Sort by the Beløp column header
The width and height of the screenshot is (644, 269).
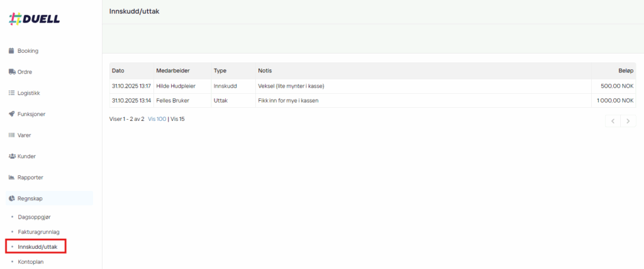tap(626, 71)
